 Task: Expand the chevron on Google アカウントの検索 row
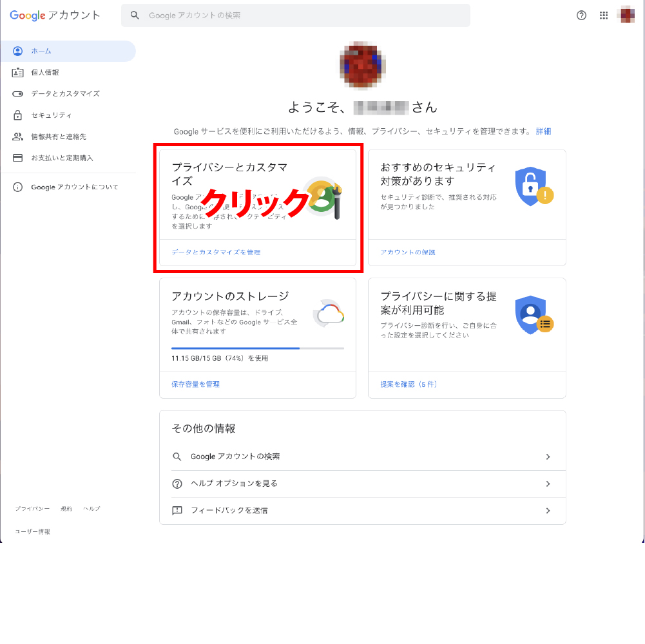pos(548,457)
